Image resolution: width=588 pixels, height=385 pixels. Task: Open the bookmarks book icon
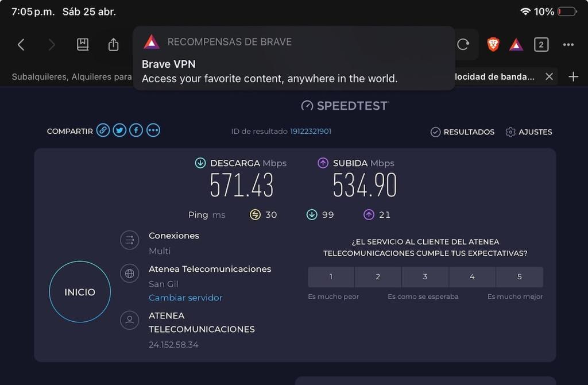(83, 45)
